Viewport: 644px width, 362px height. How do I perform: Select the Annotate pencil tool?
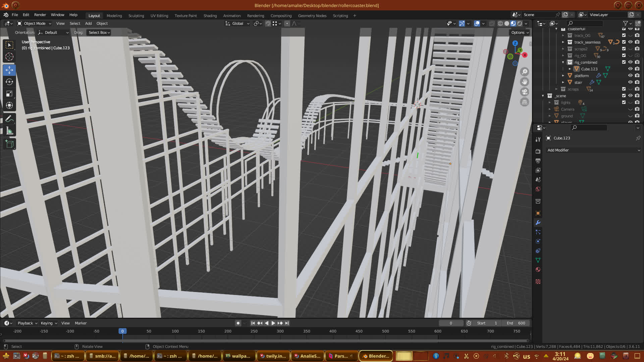pos(9,119)
